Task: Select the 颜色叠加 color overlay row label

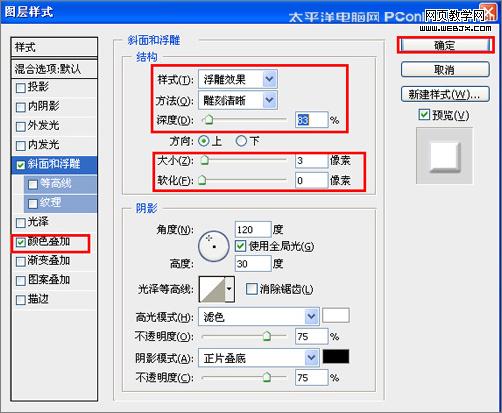Action: point(49,241)
